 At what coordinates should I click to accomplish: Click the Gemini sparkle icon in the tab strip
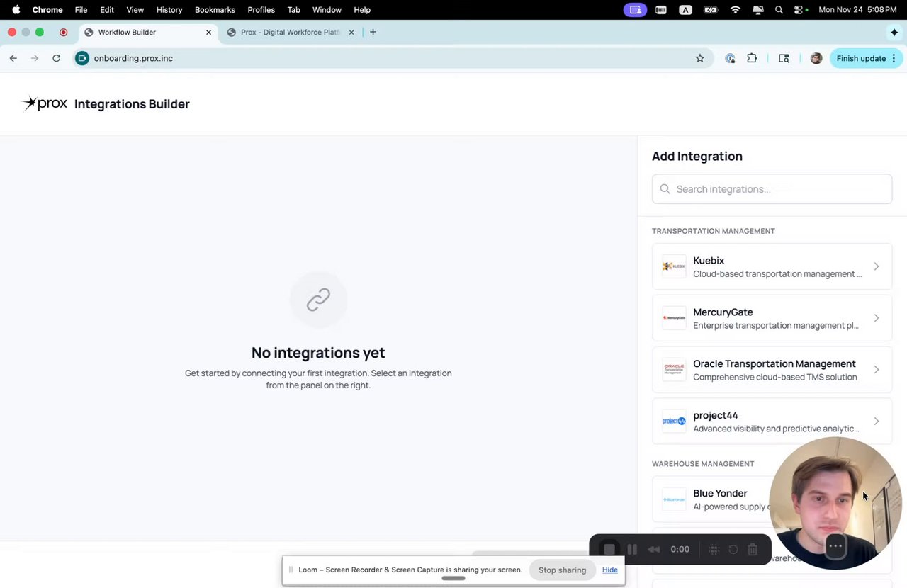point(894,32)
